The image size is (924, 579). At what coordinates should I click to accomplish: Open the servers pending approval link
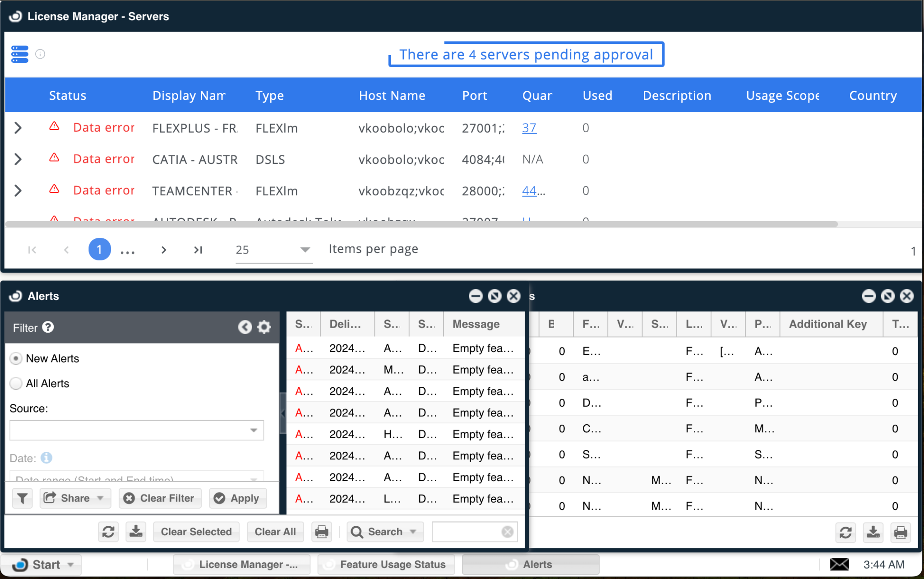526,55
